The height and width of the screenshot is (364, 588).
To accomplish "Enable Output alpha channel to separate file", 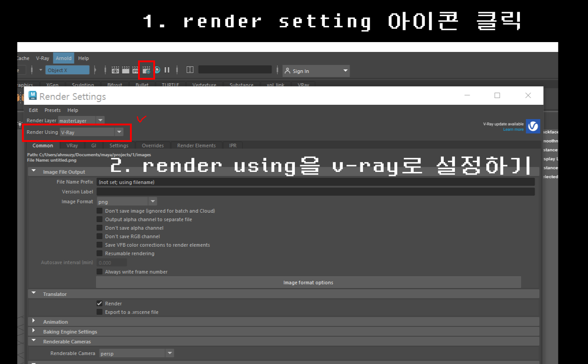I will 99,219.
